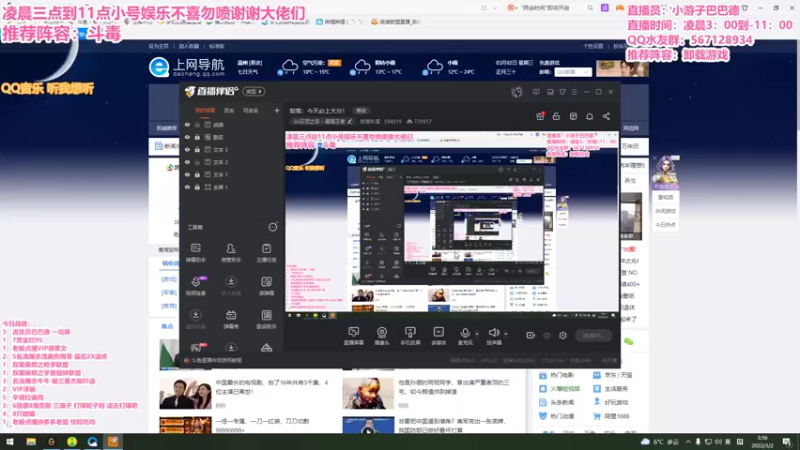This screenshot has width=800, height=450.
Task: Open the Windows Start menu
Action: pos(10,442)
